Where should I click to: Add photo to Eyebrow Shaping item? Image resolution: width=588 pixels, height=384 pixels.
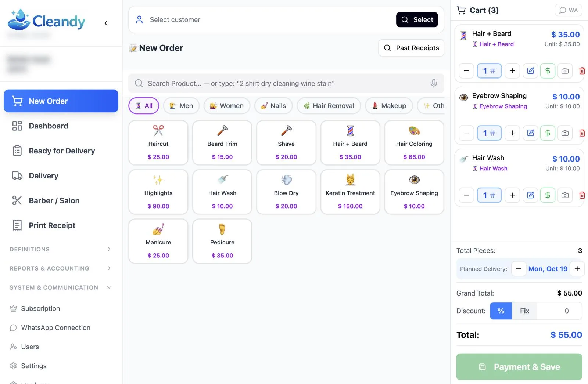(565, 133)
